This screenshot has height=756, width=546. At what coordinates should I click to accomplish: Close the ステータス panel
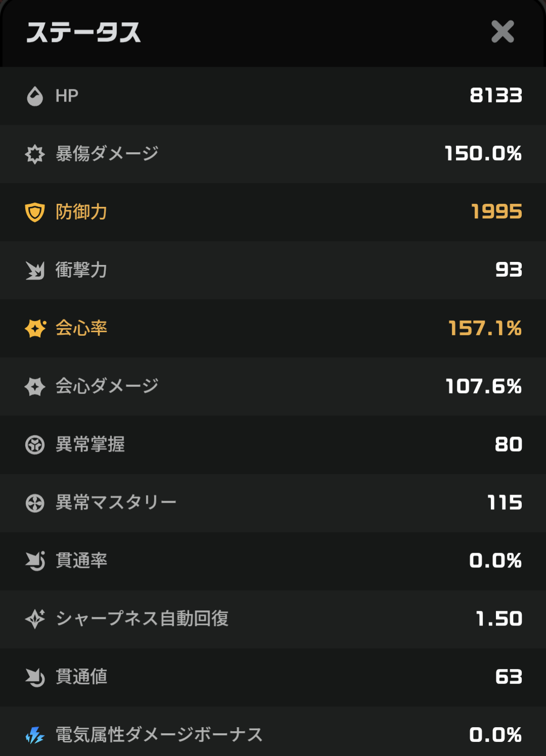[502, 32]
